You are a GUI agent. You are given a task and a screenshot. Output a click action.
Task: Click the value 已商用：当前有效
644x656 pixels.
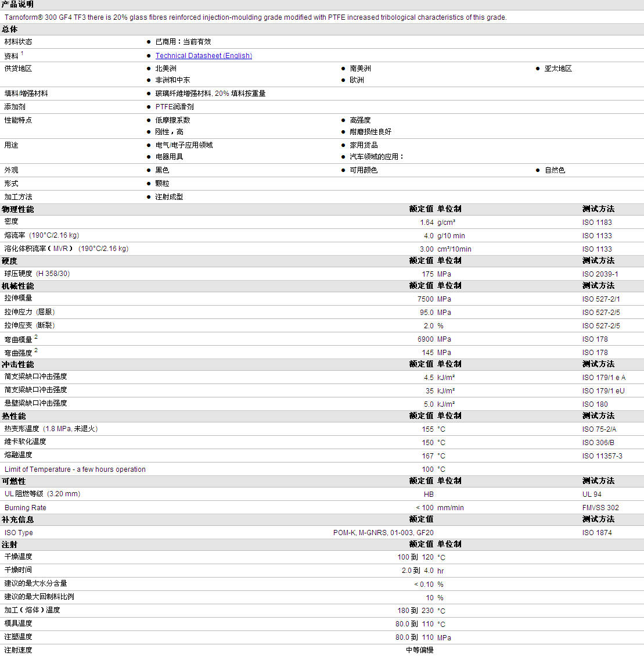click(183, 42)
